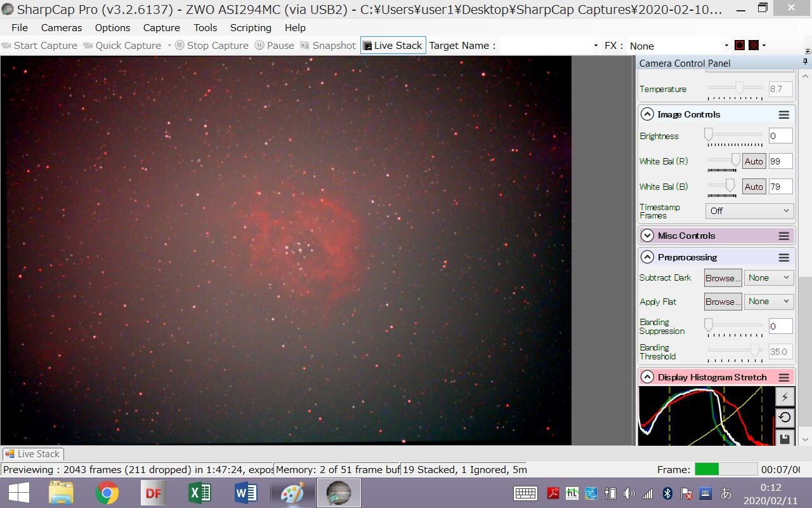Switch to the Live Stack bottom tab
The width and height of the screenshot is (812, 508).
[x=32, y=454]
